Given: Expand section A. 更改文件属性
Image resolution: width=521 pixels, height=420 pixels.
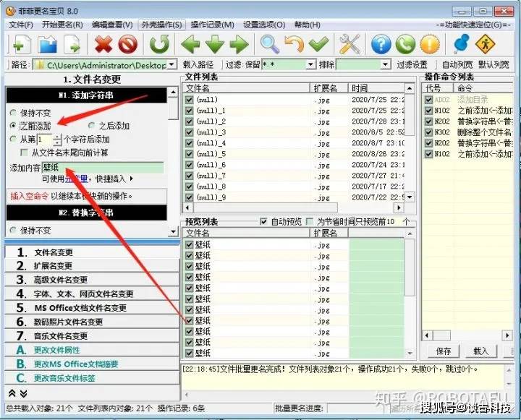Looking at the screenshot, I should tap(92, 350).
